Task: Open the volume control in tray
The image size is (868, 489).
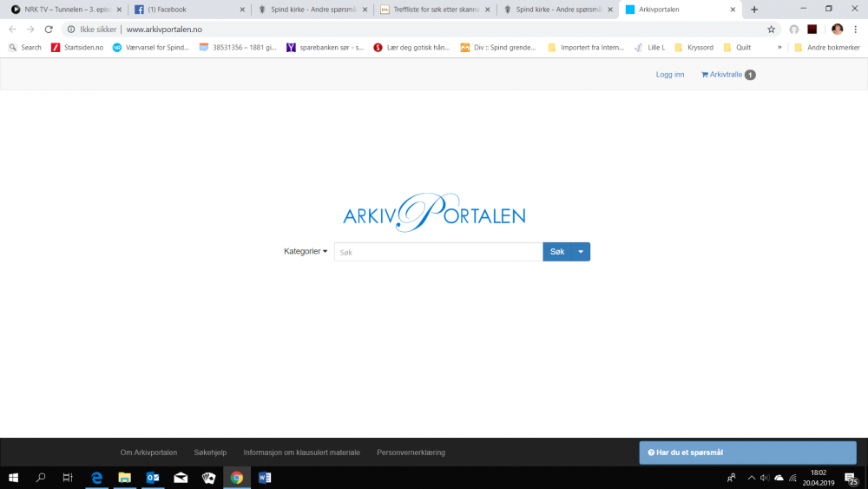Action: [765, 478]
